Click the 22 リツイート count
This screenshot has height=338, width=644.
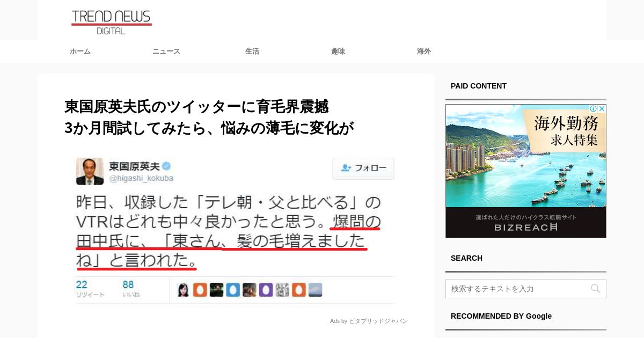coord(90,289)
